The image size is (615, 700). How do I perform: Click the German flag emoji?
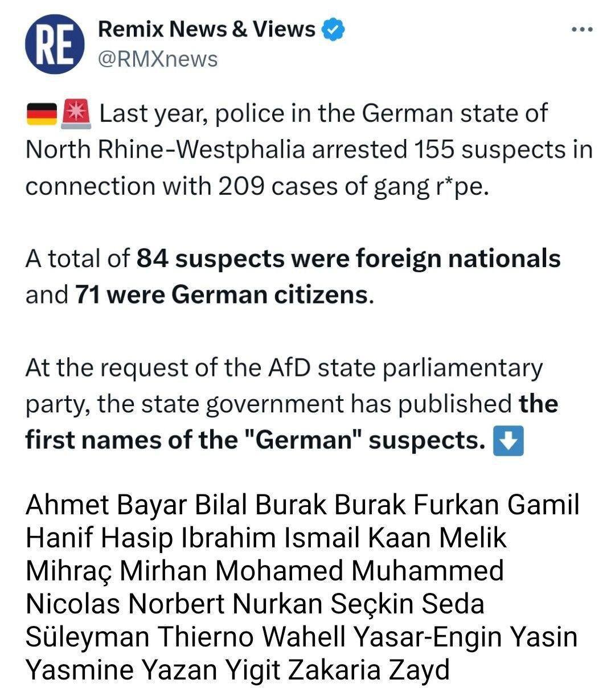[42, 113]
